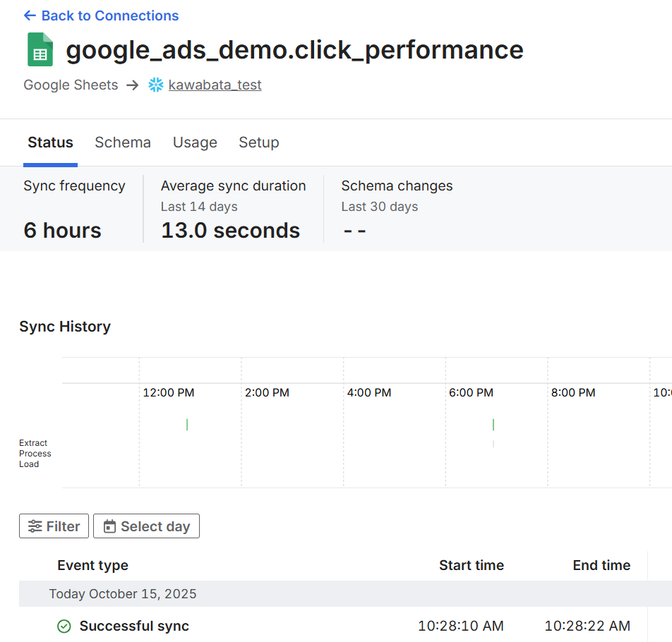This screenshot has width=672, height=642.
Task: Click the Snowflake destination icon
Action: [x=156, y=85]
